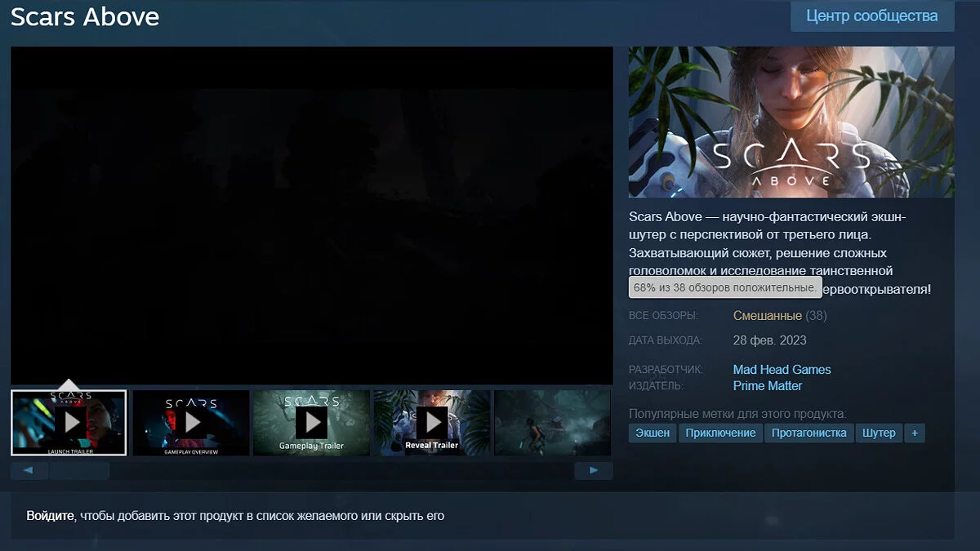Click the release date 28 фев. 2023
The image size is (980, 551).
[x=770, y=340]
